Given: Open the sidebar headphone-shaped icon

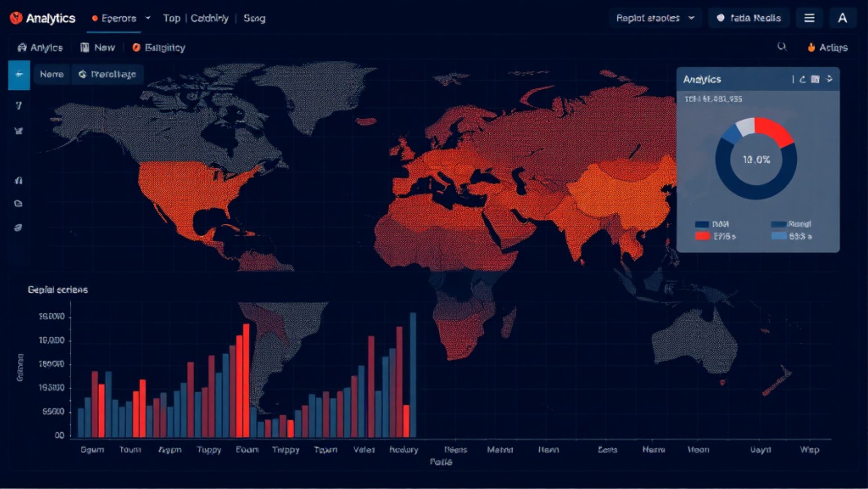Looking at the screenshot, I should coord(18,180).
